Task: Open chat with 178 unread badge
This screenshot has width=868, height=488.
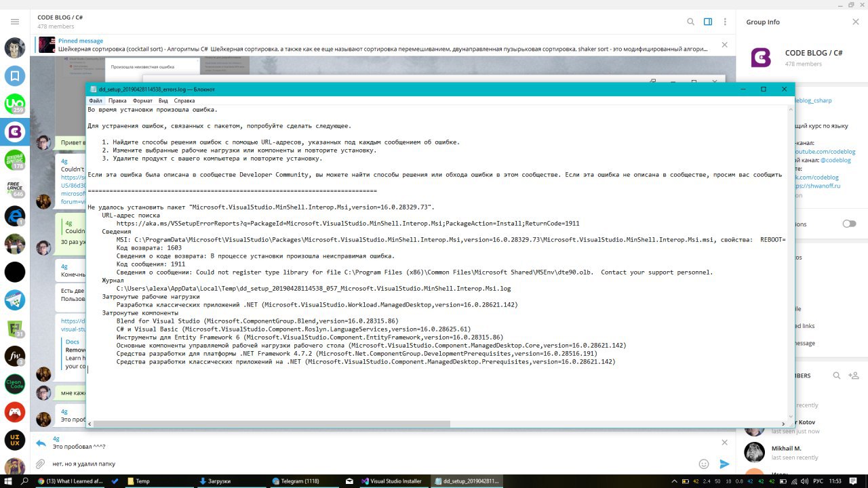Action: point(15,160)
